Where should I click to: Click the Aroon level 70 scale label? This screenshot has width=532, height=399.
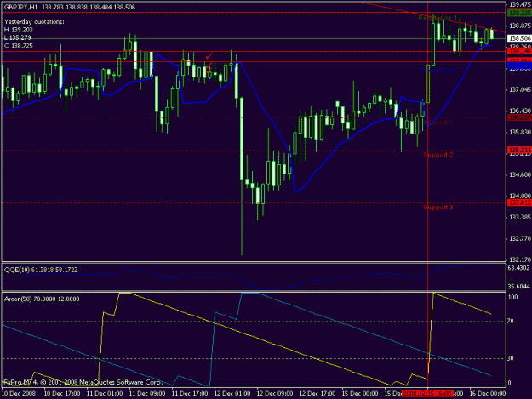pyautogui.click(x=510, y=321)
